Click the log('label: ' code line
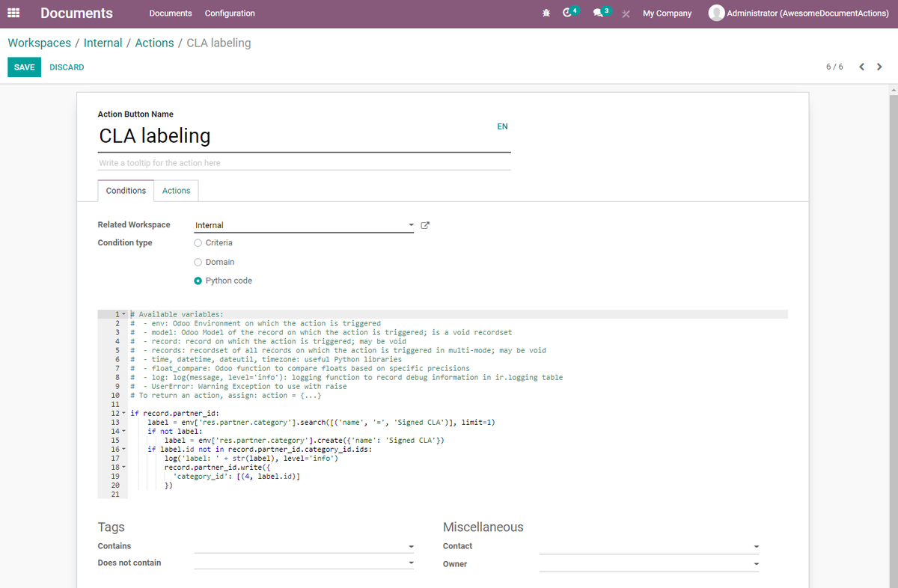Viewport: 898px width, 588px height. (x=251, y=458)
